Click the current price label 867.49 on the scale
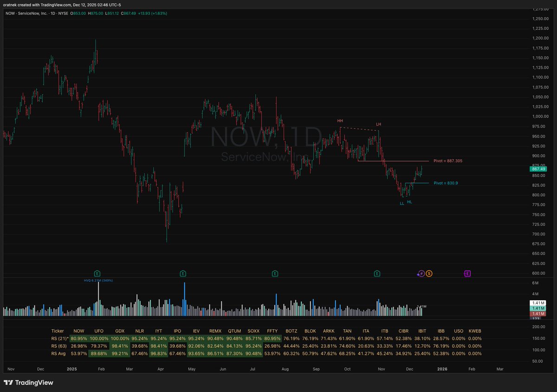 538,169
